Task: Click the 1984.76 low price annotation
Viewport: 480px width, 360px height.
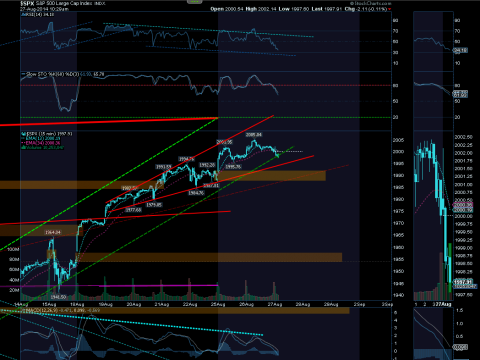Action: point(196,193)
